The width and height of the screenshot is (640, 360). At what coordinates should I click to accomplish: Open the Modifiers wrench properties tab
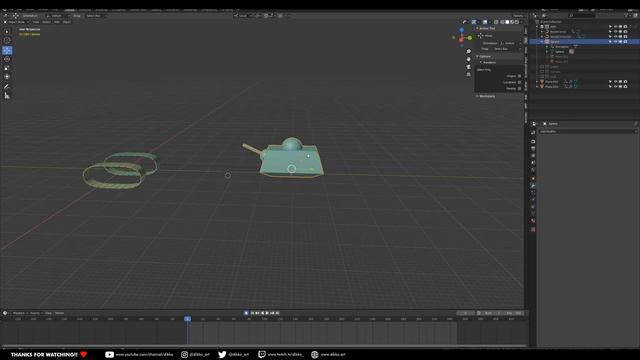pyautogui.click(x=533, y=186)
